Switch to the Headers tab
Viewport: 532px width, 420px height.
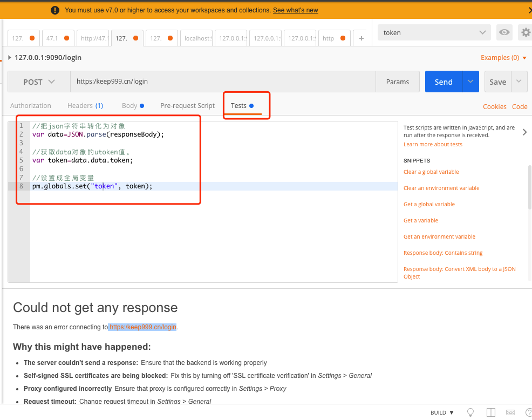click(x=85, y=106)
